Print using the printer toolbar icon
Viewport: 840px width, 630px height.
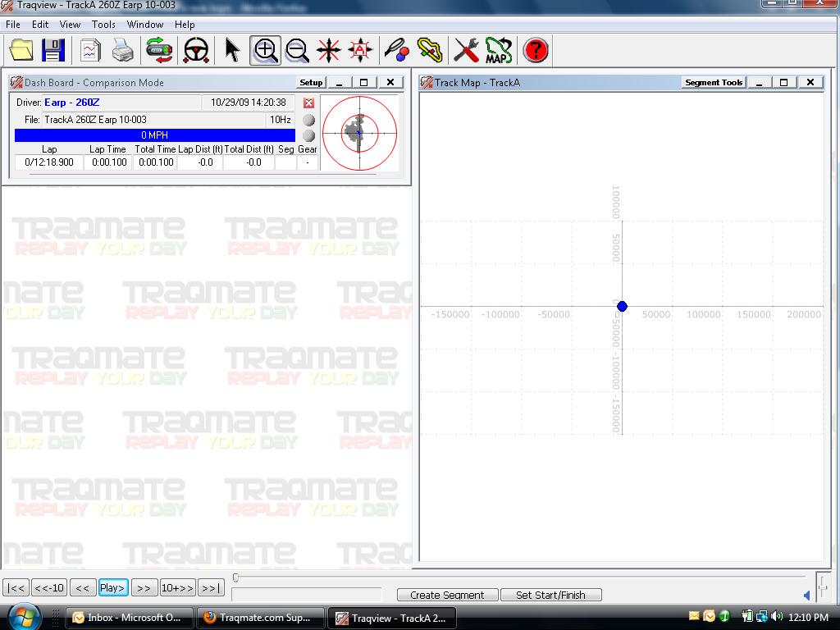123,50
